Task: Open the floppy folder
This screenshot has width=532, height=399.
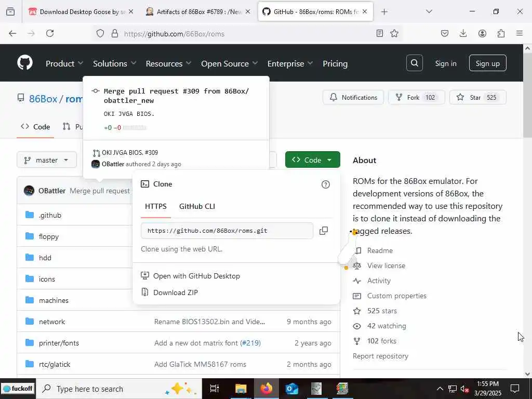Action: tap(49, 236)
